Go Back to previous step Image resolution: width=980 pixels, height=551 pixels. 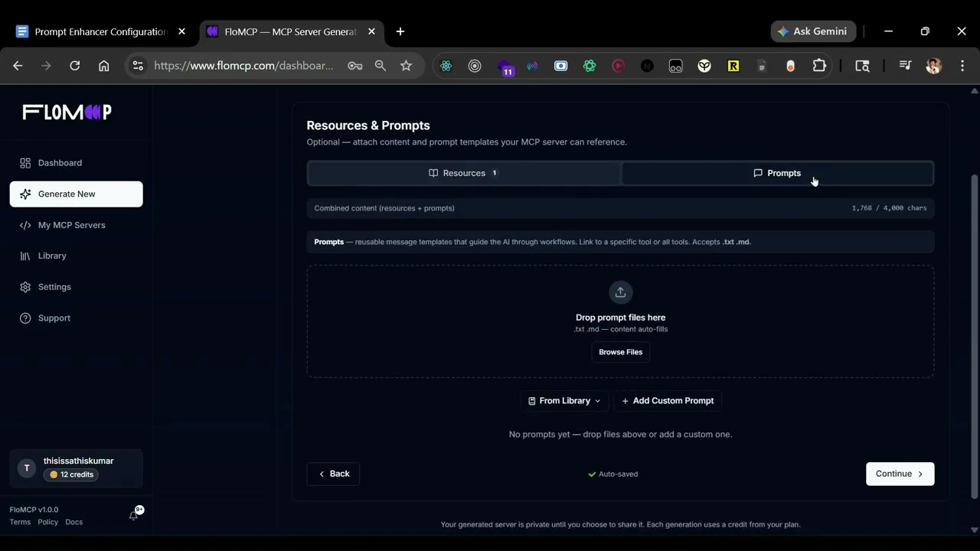point(333,474)
